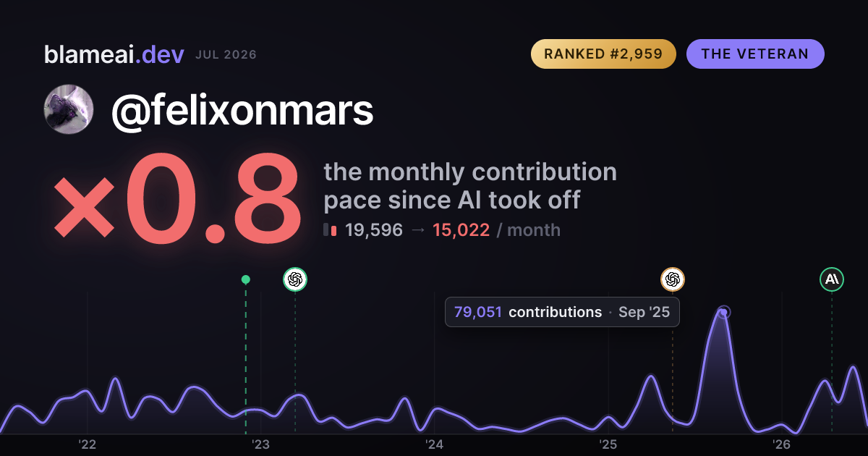Click the Sep '25 peak data point
868x456 pixels.
pyautogui.click(x=724, y=313)
